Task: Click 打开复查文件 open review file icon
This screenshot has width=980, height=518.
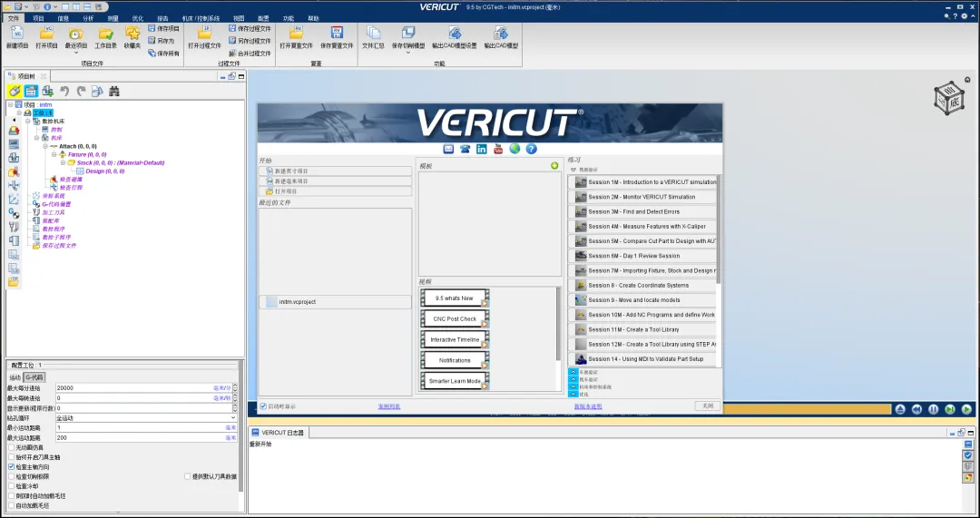Action: click(x=296, y=37)
